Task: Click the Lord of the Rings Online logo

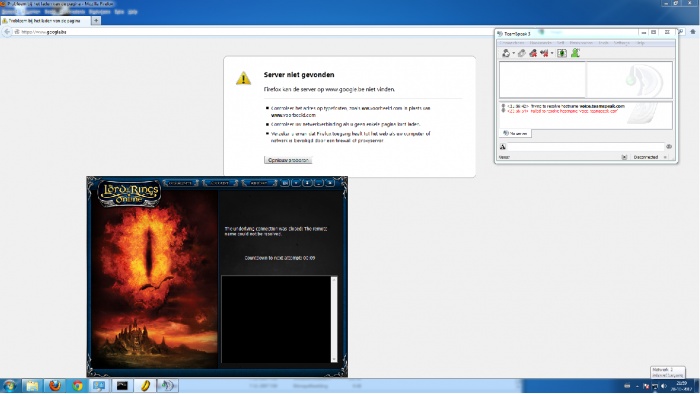Action: coord(129,193)
